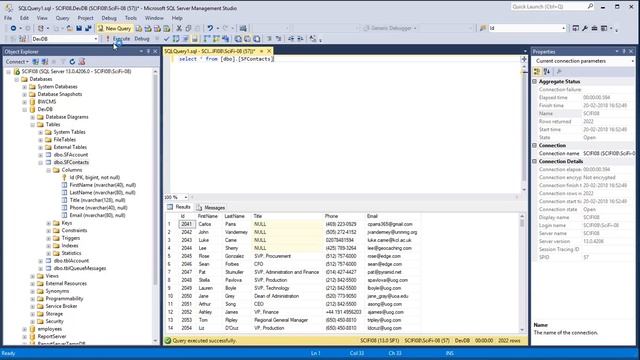This screenshot has width=640, height=360.
Task: Switch to the Results tab
Action: [x=179, y=207]
